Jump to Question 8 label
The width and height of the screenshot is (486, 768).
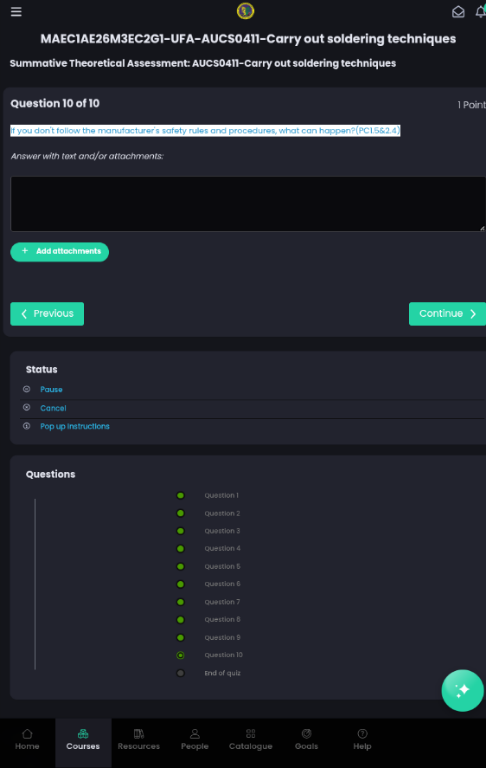coord(222,620)
